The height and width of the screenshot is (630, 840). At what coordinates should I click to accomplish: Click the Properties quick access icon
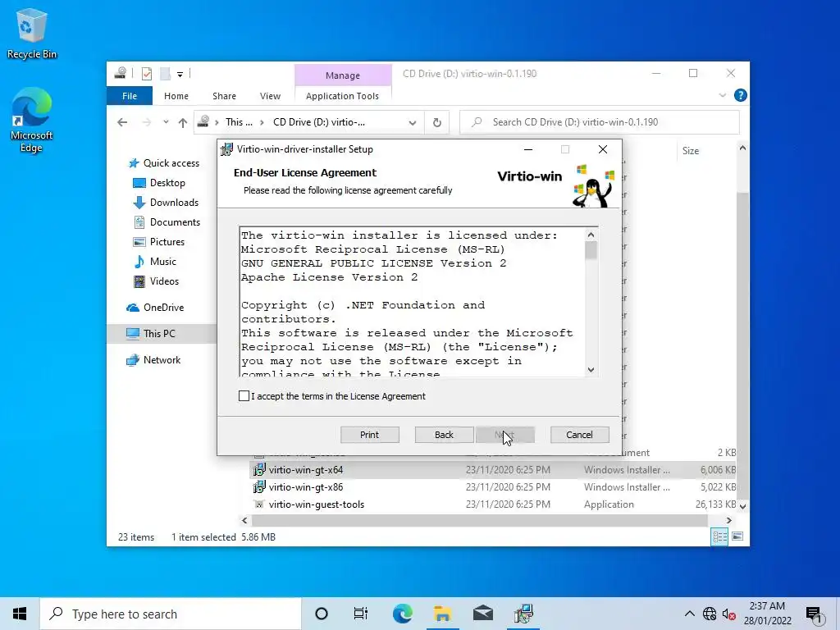tap(147, 74)
